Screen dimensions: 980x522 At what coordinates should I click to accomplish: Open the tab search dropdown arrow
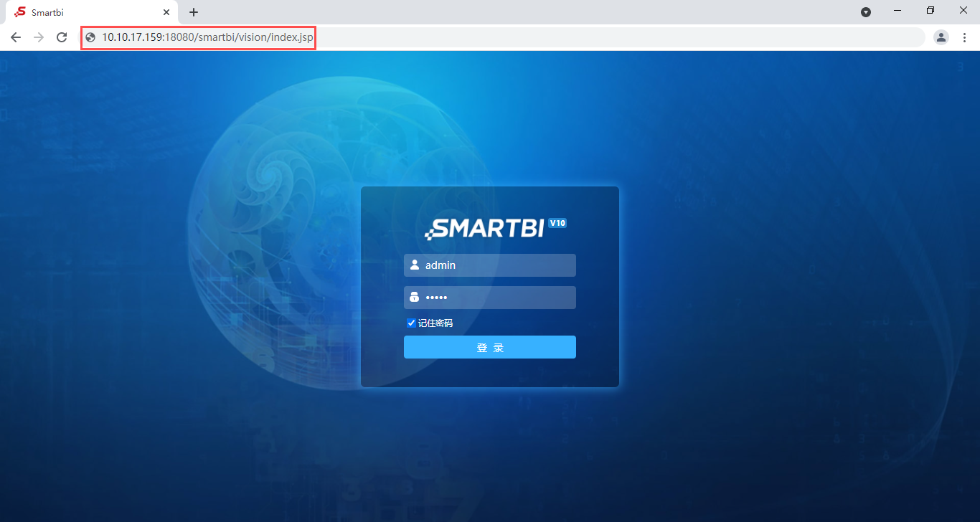pyautogui.click(x=866, y=12)
